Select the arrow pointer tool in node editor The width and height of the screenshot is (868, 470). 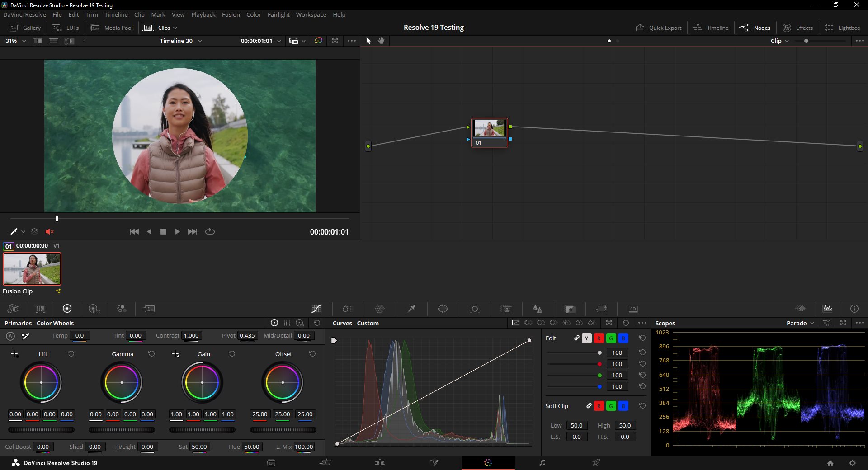368,41
